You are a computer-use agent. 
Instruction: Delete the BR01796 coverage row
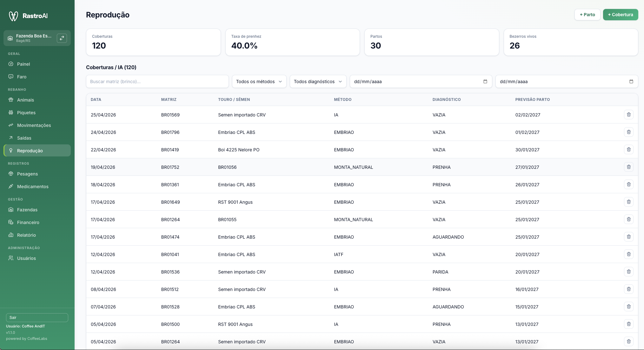(x=628, y=132)
